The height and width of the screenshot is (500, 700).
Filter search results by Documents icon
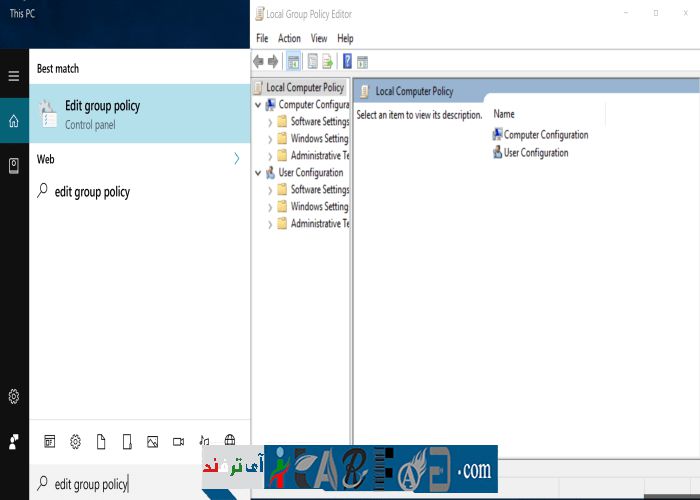[x=101, y=441]
